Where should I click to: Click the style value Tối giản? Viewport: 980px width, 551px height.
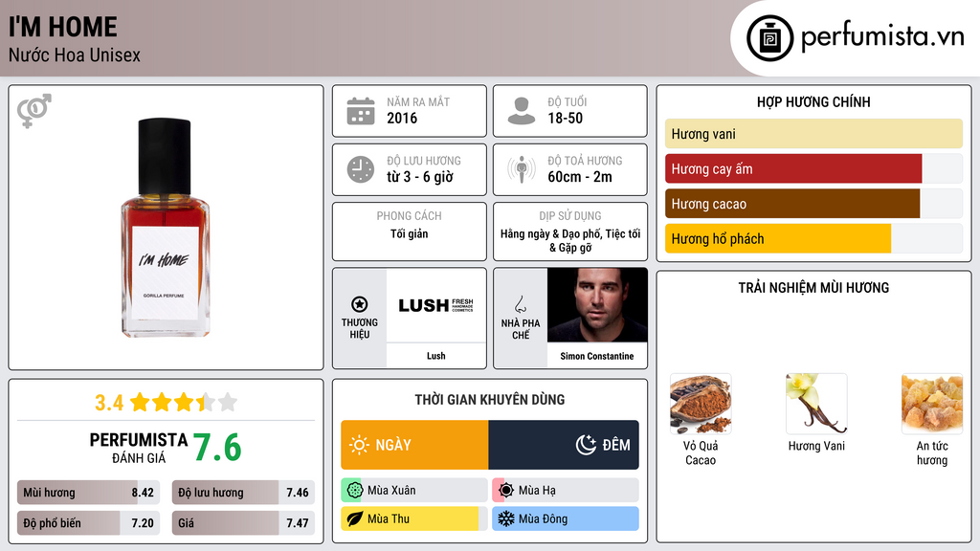point(410,233)
